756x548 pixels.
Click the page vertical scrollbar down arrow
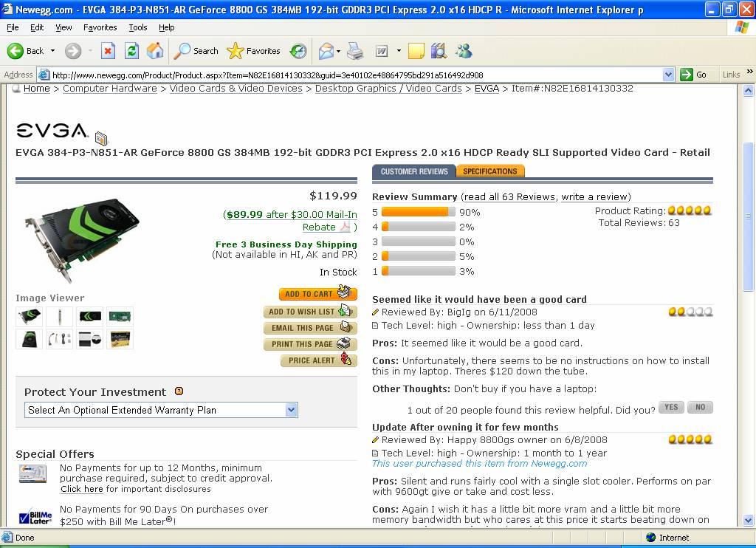point(749,520)
